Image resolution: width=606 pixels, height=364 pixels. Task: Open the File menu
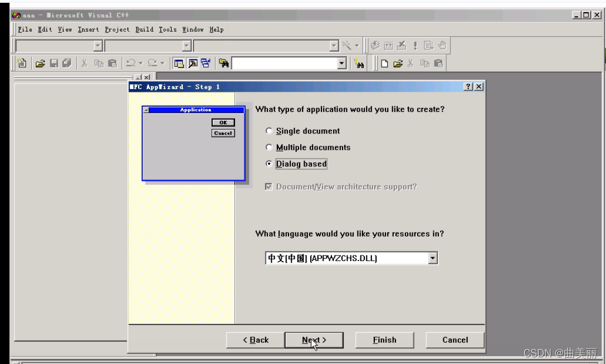tap(25, 29)
